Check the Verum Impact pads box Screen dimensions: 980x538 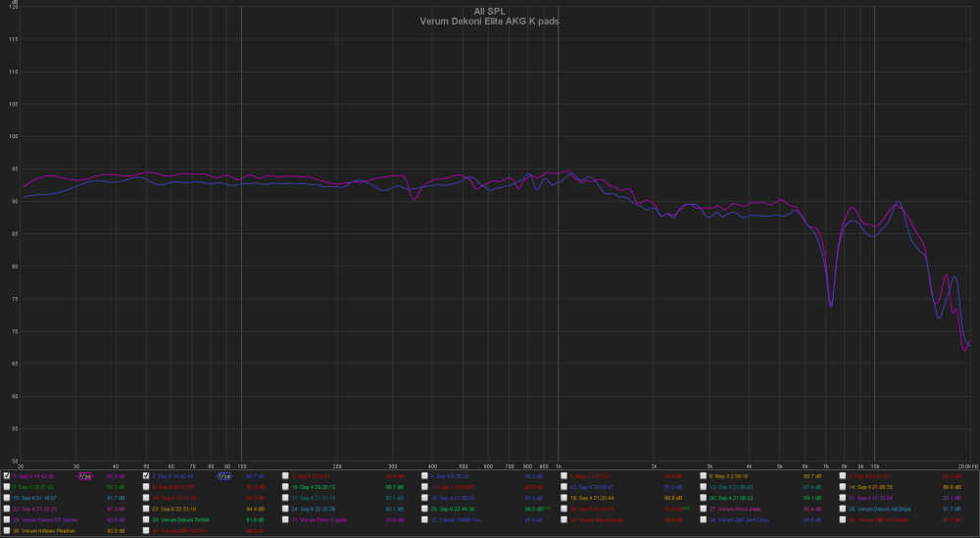coord(564,519)
